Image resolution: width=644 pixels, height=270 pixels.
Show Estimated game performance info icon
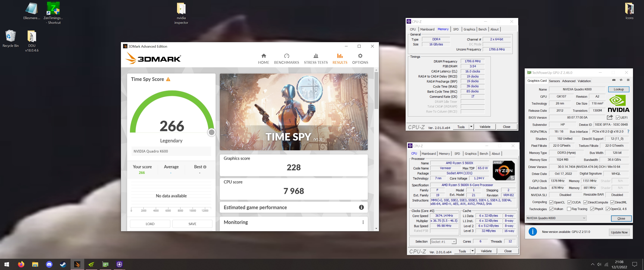point(361,207)
